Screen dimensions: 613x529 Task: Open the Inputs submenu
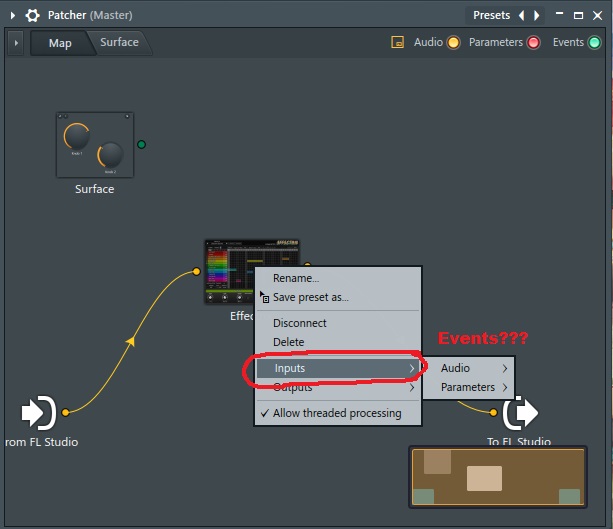(x=338, y=368)
